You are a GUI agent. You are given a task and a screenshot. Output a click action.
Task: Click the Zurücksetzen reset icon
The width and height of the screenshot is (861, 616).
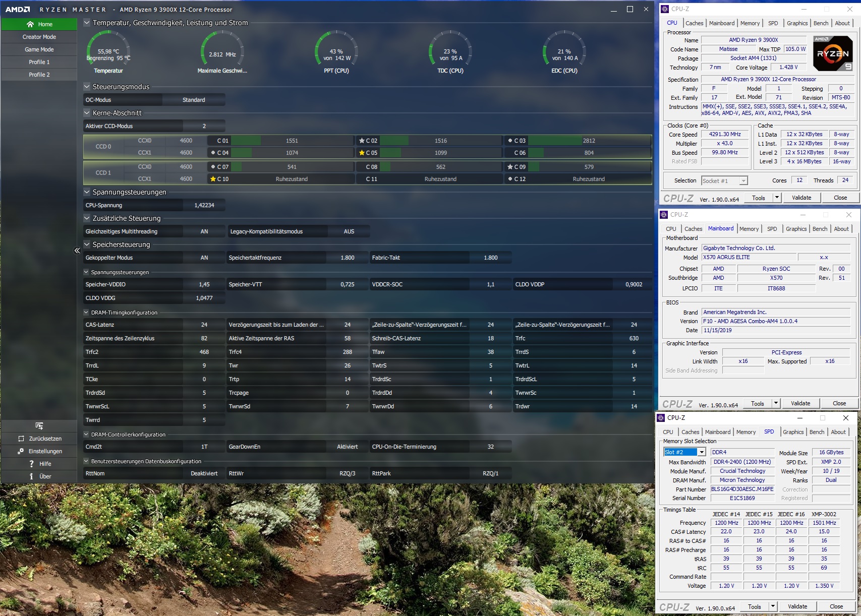(21, 439)
